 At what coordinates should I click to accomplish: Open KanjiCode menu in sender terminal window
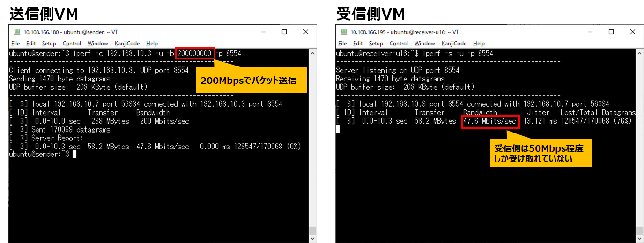tap(127, 44)
